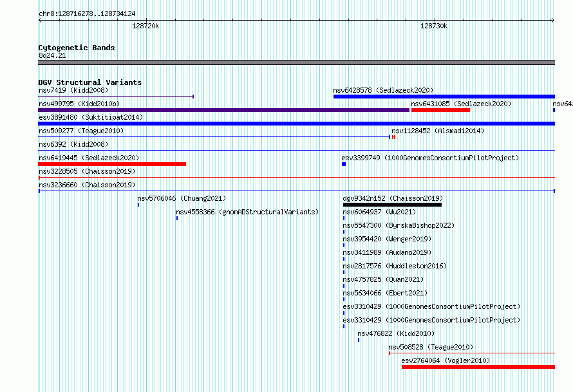Open the dgv9342n152 (Chaisson2019) label
Image resolution: width=573 pixels, height=392 pixels.
(x=393, y=198)
